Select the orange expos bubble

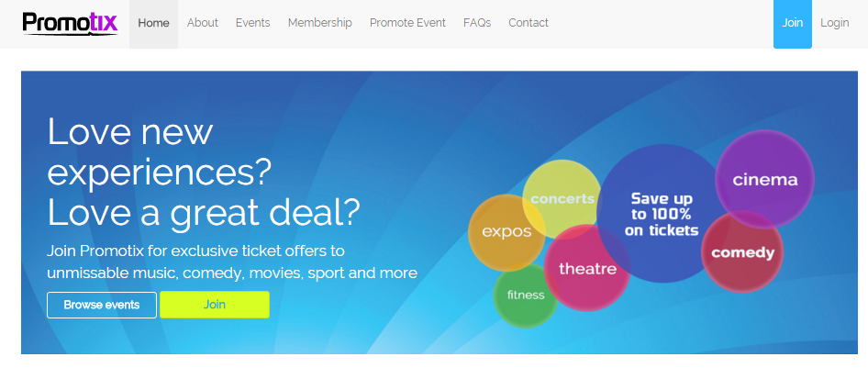(x=506, y=232)
